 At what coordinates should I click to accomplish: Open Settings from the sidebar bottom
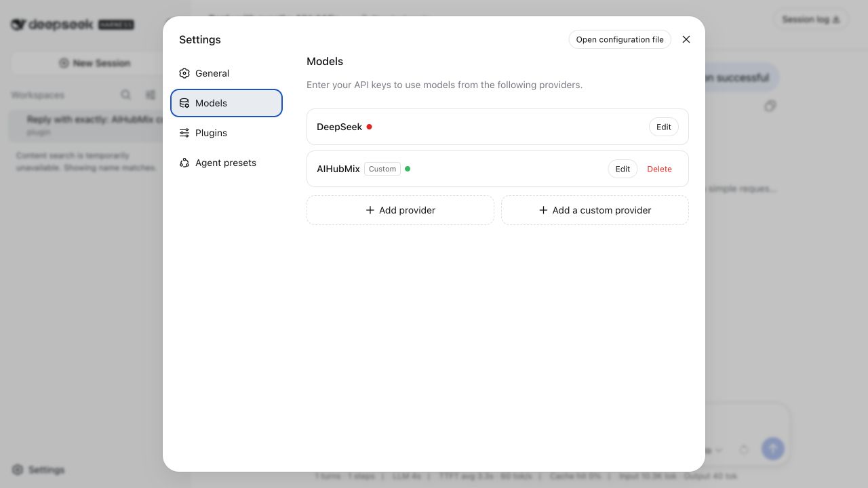click(x=39, y=470)
